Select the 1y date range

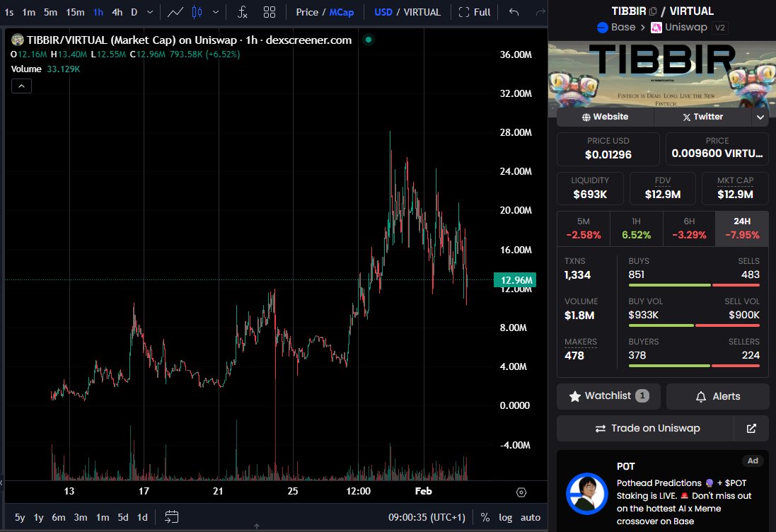pyautogui.click(x=39, y=518)
